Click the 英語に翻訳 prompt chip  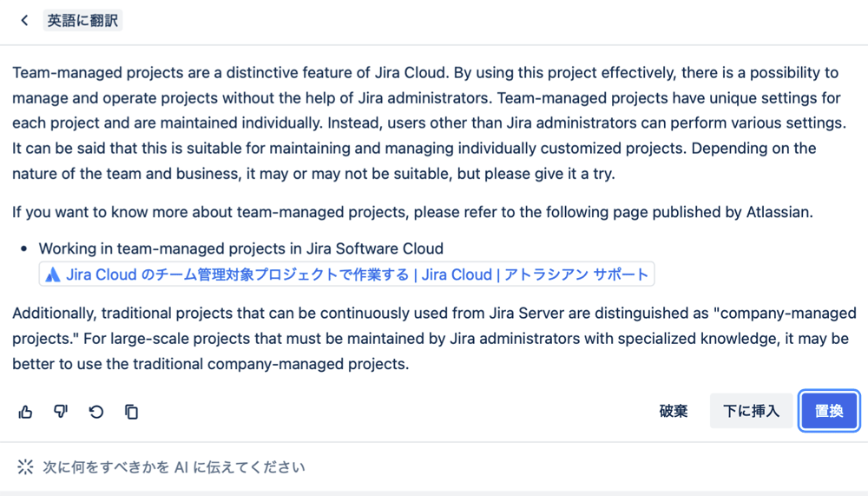point(82,21)
